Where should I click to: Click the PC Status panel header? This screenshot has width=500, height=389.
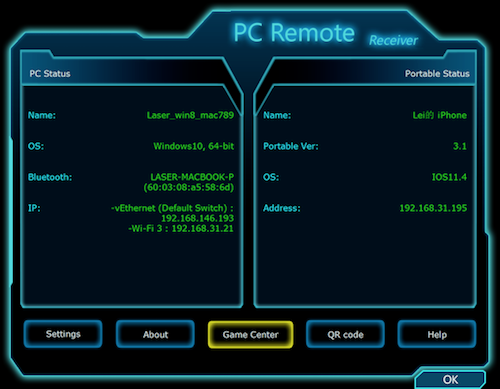click(50, 74)
